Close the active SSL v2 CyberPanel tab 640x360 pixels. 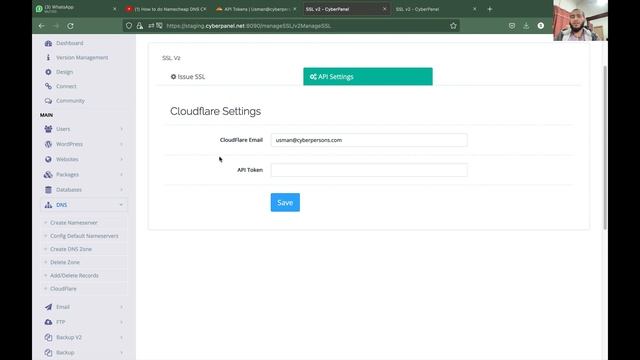384,9
